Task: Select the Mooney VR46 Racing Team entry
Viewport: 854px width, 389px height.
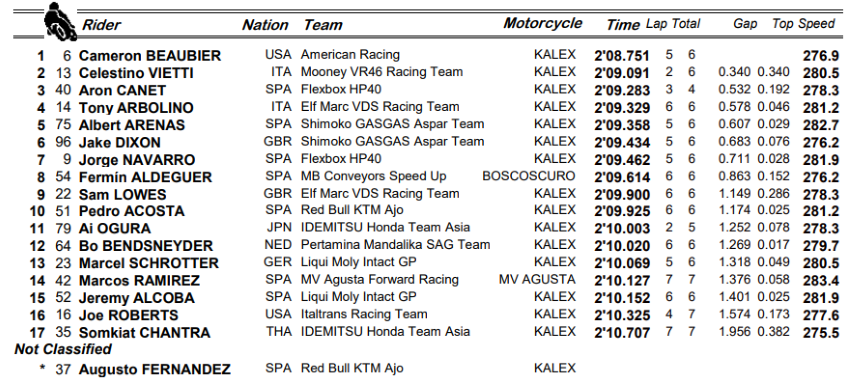Action: [x=382, y=72]
